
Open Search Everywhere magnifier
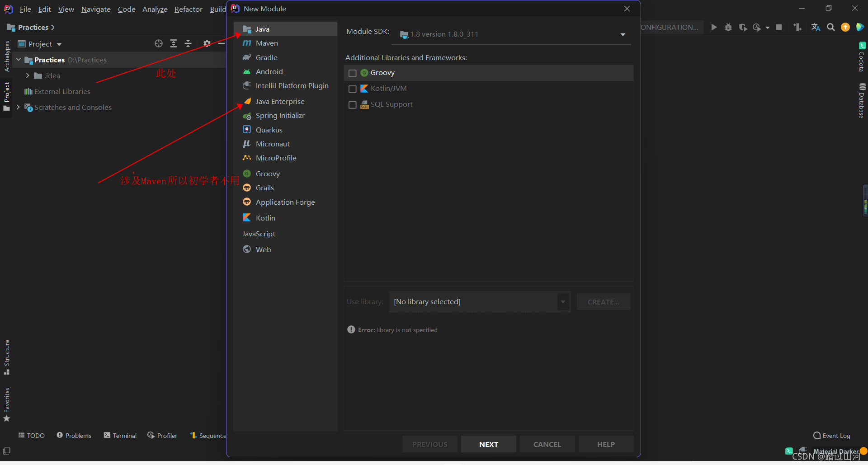pyautogui.click(x=831, y=27)
